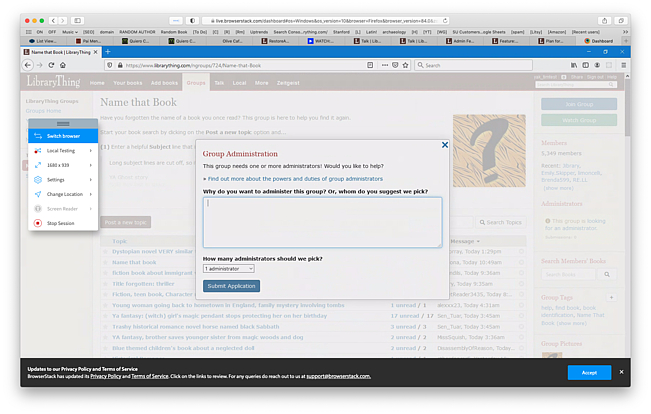Toggle star for Blue themed children's book topic
The image size is (651, 414).
pos(105,348)
